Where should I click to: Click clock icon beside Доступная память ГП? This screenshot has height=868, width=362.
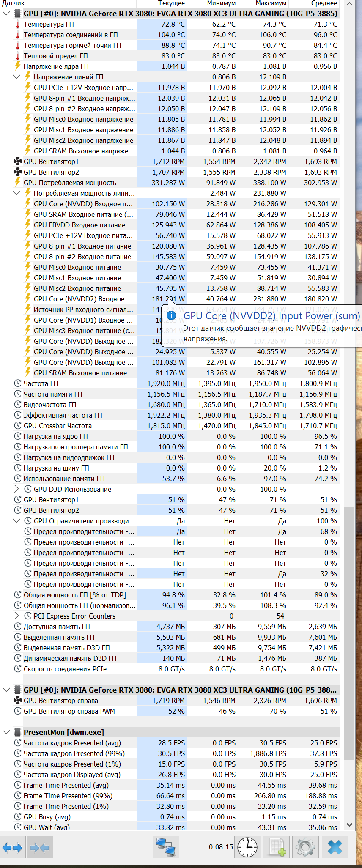tap(18, 627)
